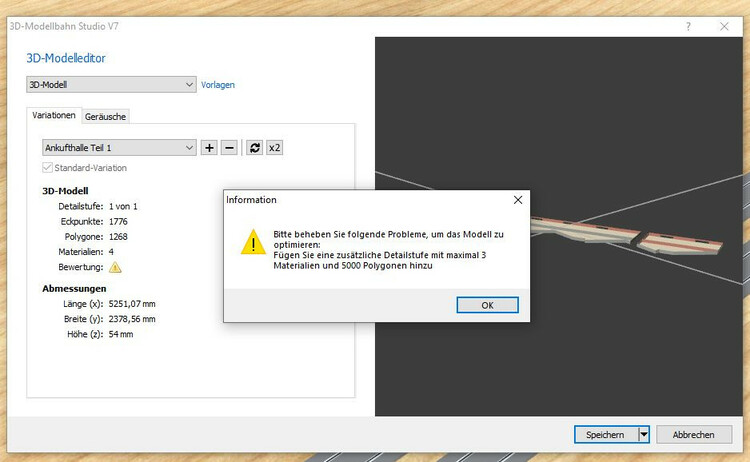Reload the model with refresh icon
The image size is (750, 462).
[x=254, y=148]
